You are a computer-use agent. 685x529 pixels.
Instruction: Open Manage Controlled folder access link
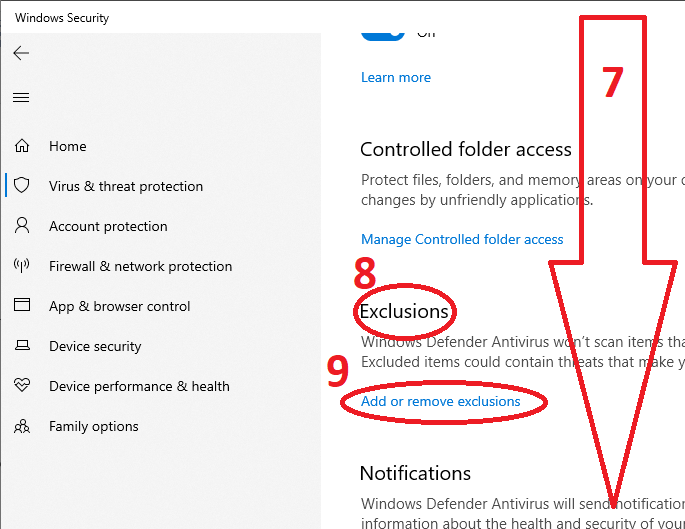pos(462,239)
